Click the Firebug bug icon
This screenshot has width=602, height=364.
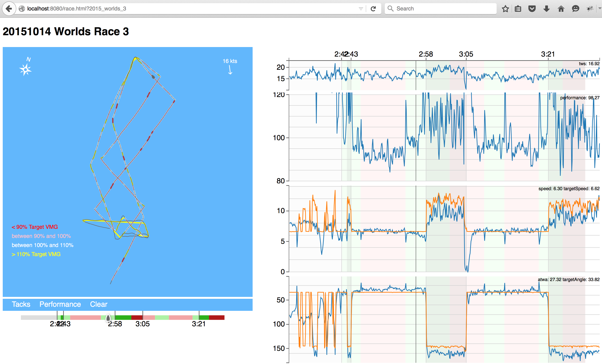tap(590, 9)
